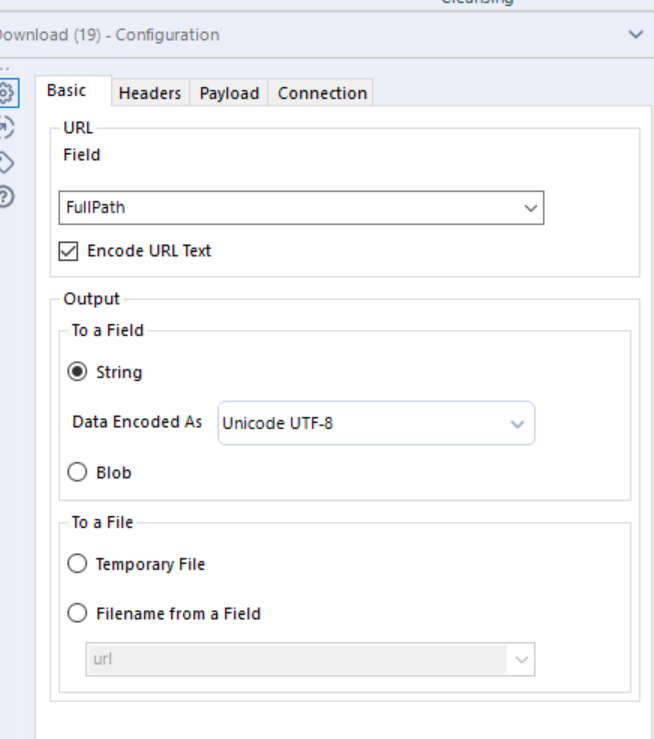Click the Download (19) - Configuration title

110,35
